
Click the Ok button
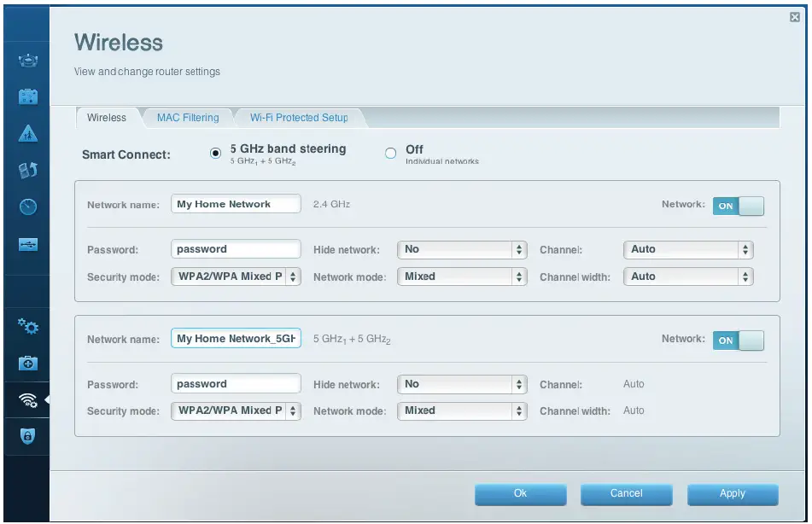point(521,494)
